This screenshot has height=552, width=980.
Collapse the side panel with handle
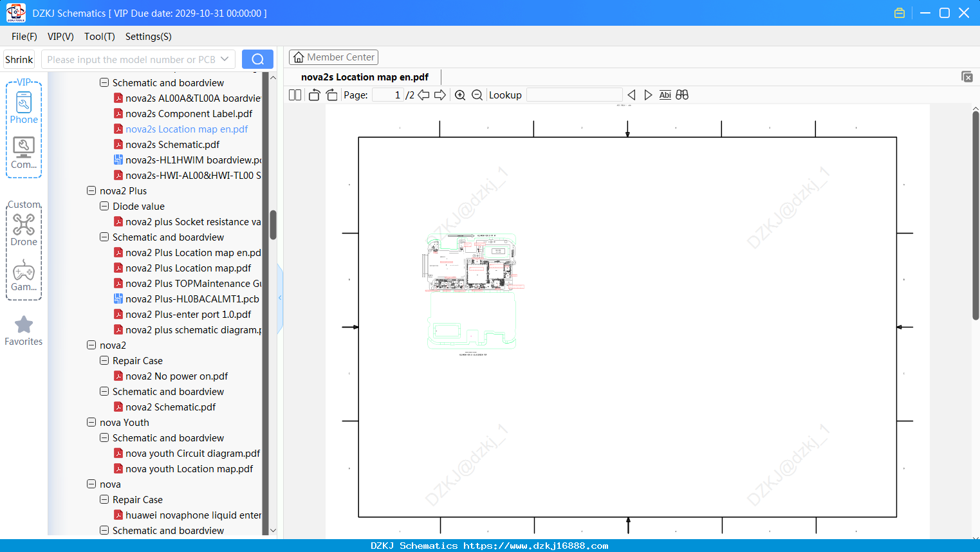(280, 298)
